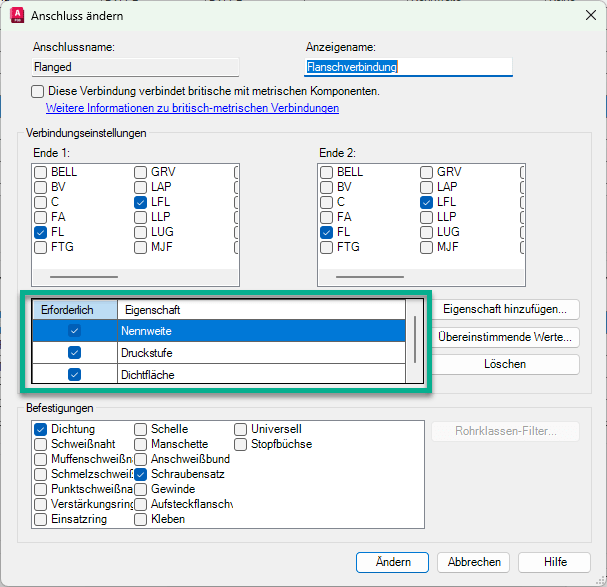607x587 pixels.
Task: Uncheck the Dichtung fastener checkbox
Action: pyautogui.click(x=41, y=429)
